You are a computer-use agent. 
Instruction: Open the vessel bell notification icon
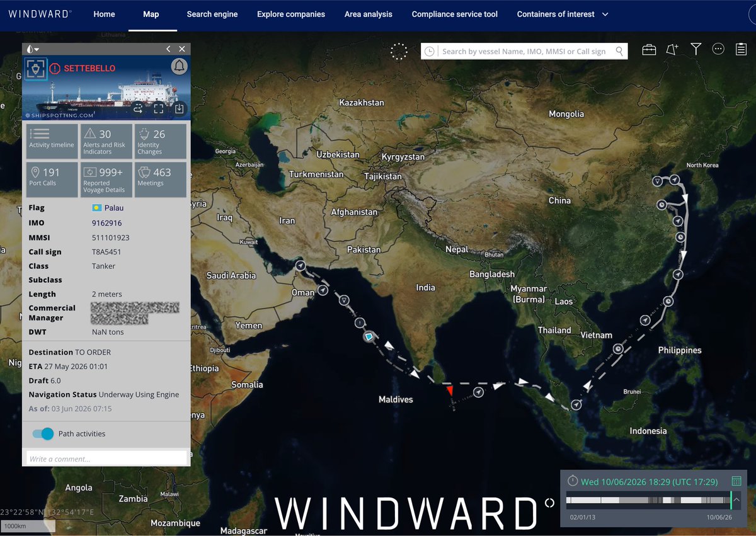click(179, 66)
